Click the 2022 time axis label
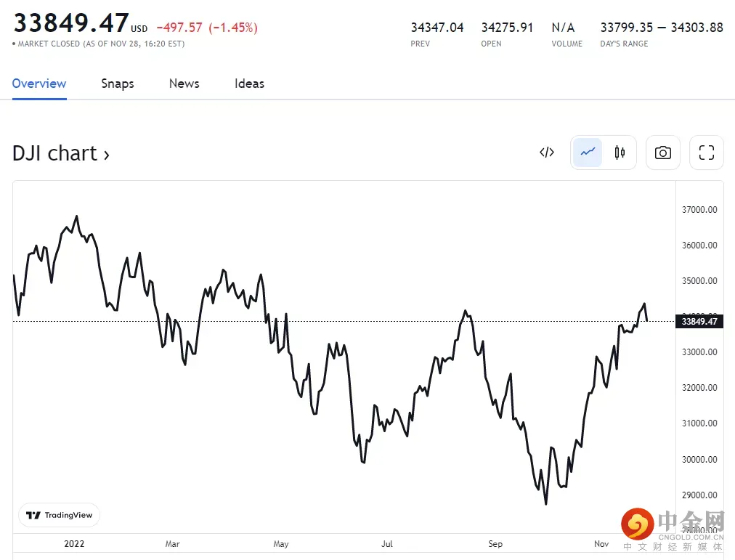This screenshot has width=735, height=560. 74,544
